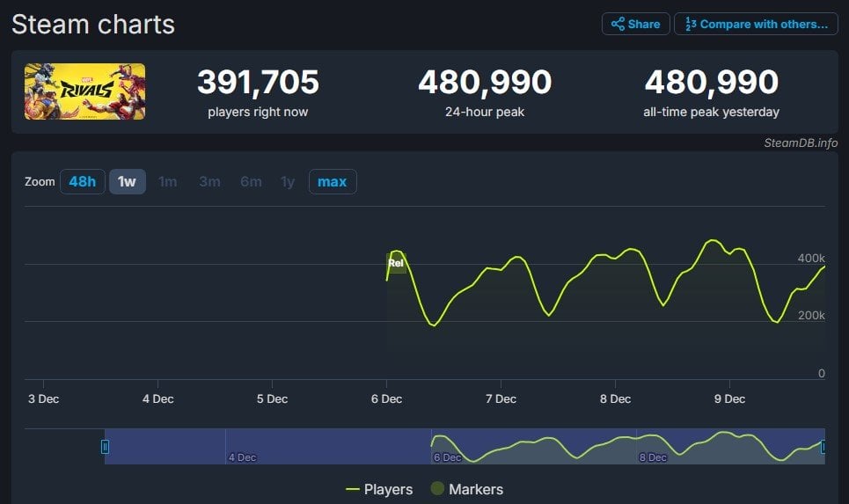Grab the right navigator range handle
Viewport: 849px width, 504px height.
[823, 447]
